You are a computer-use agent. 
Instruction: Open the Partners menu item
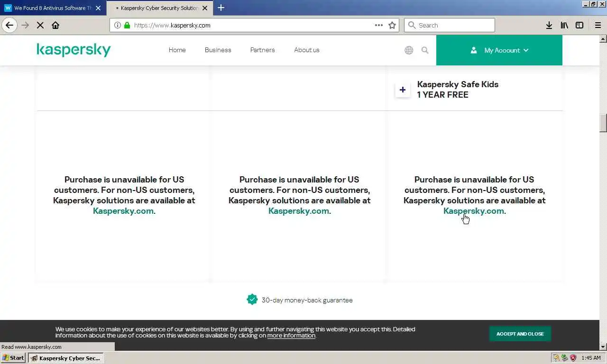263,50
